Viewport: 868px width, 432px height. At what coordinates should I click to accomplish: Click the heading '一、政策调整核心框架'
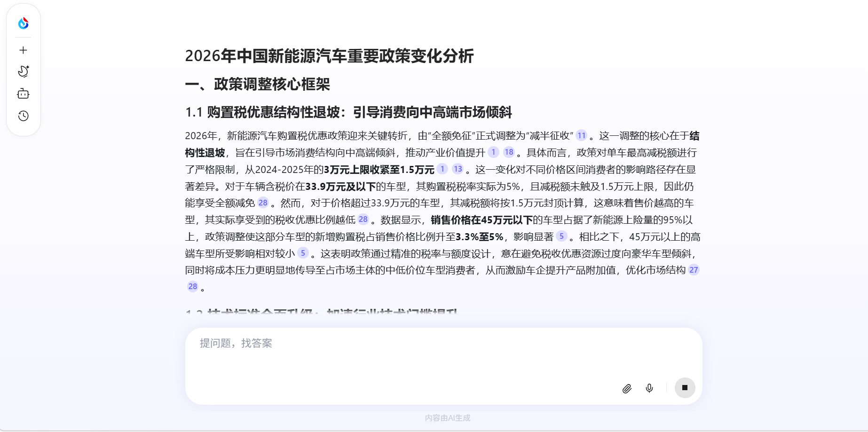click(257, 85)
